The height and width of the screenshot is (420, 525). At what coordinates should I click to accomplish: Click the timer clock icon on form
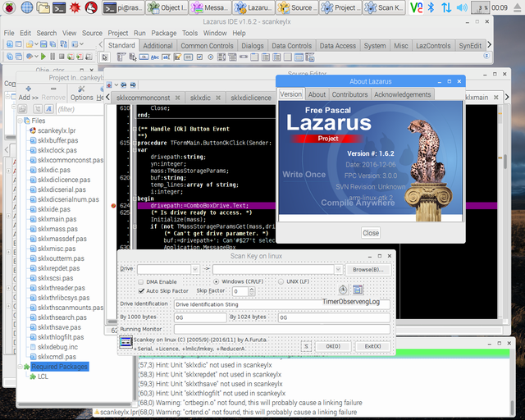pos(343,290)
